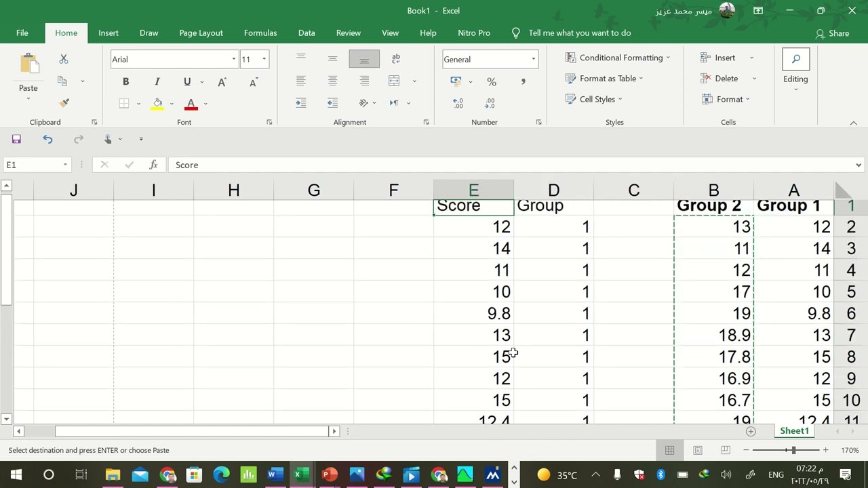The width and height of the screenshot is (868, 488).
Task: Open Word from the taskbar
Action: click(x=274, y=474)
